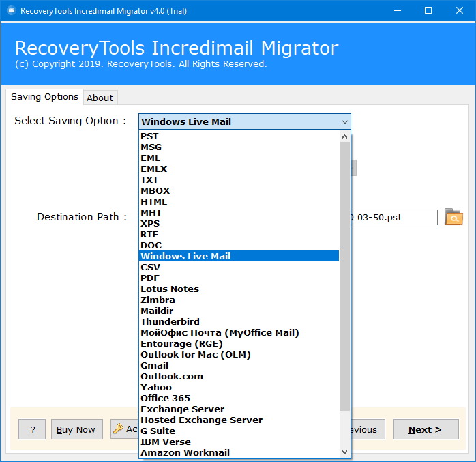
Task: Minimize the Incredimail Migrator window
Action: (398, 11)
